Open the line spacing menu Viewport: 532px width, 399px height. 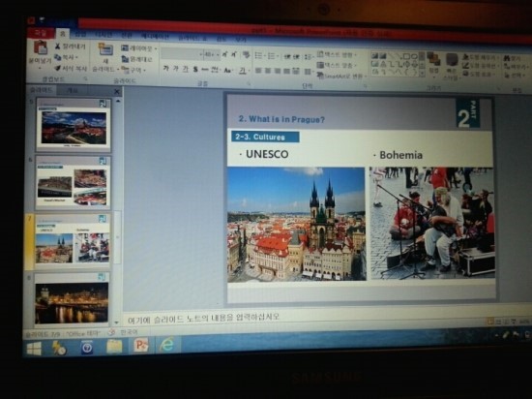[309, 57]
